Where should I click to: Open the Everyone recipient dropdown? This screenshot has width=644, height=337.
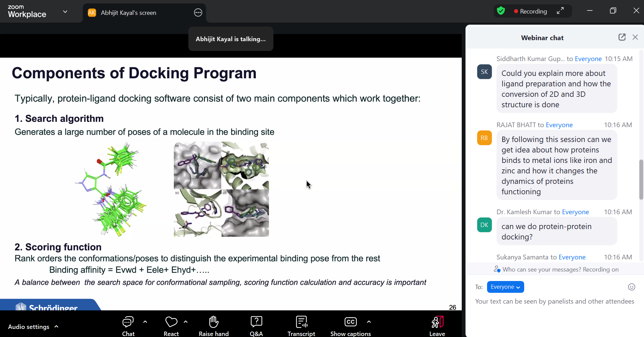[x=505, y=287]
